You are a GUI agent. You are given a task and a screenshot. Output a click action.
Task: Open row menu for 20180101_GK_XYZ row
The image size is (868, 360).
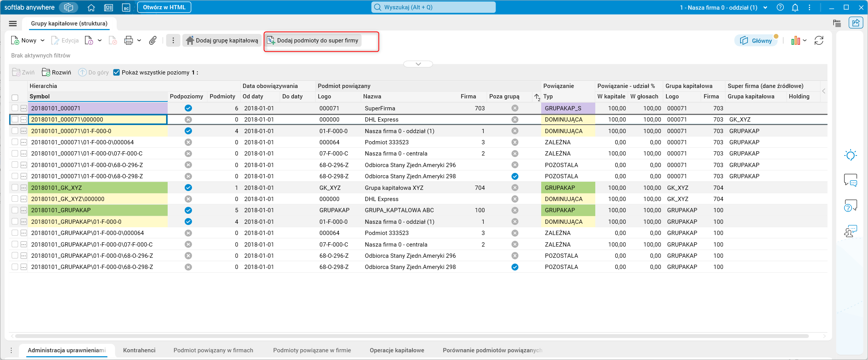coord(24,188)
